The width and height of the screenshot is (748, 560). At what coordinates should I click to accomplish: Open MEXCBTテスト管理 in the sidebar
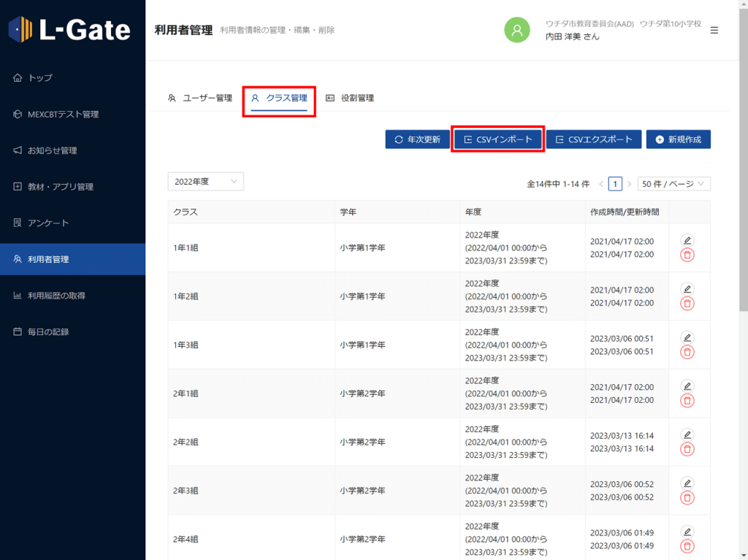tap(63, 114)
